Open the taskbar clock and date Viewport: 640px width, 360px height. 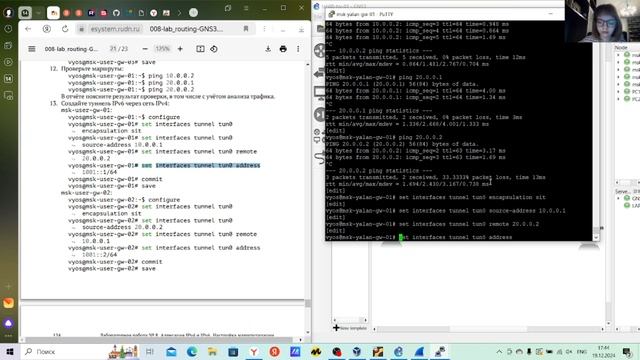click(603, 351)
